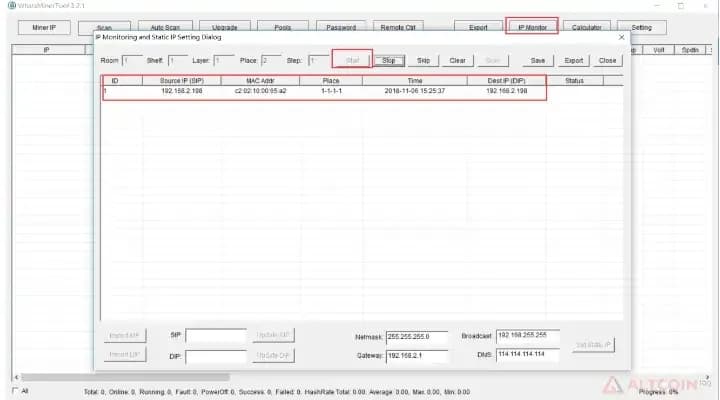Close the IP Monitoring dialog with X
Viewport: 720px width, 400px height.
(621, 37)
